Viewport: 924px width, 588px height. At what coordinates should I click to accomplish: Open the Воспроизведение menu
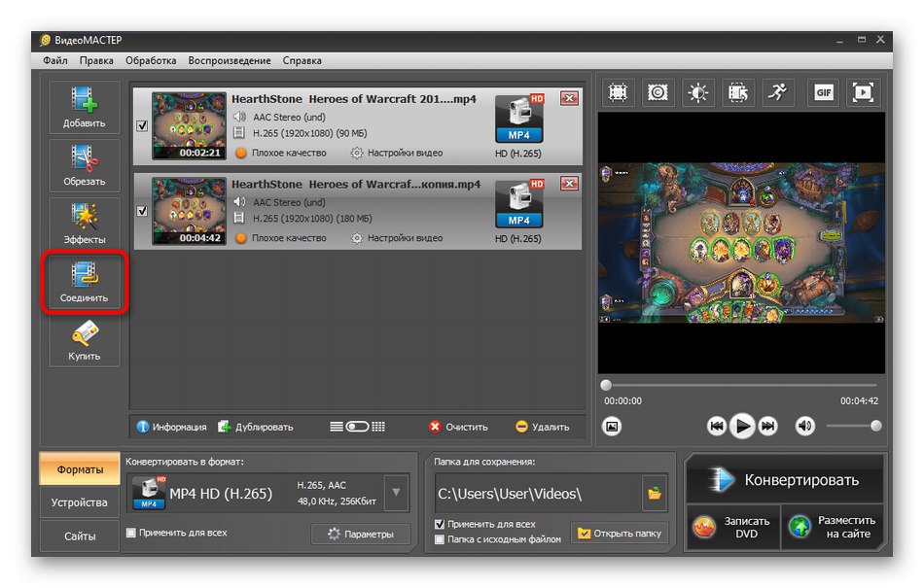230,60
